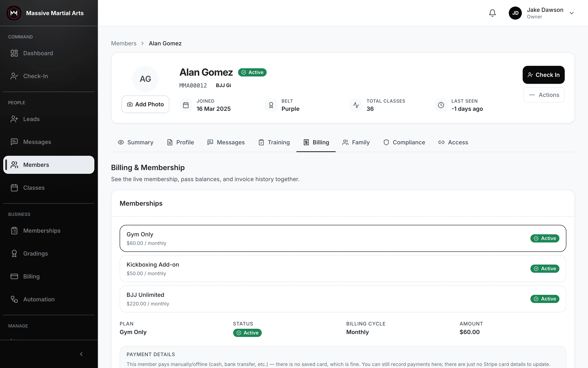This screenshot has width=588, height=368.
Task: Switch to the Training tab
Action: [274, 142]
